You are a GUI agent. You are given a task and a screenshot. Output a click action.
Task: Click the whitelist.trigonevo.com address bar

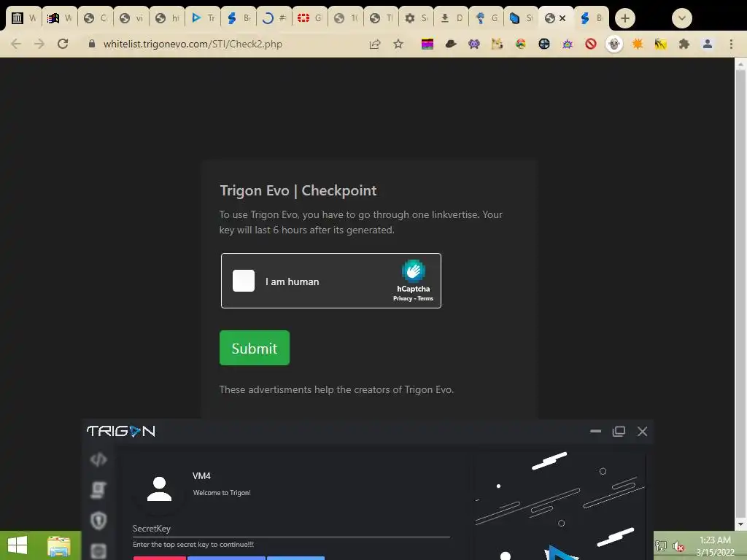coord(193,44)
